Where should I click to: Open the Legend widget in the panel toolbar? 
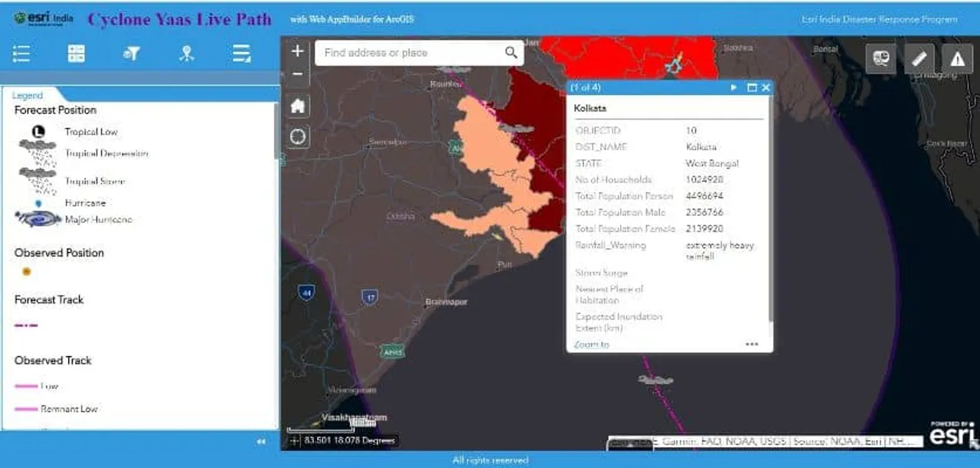[x=21, y=53]
